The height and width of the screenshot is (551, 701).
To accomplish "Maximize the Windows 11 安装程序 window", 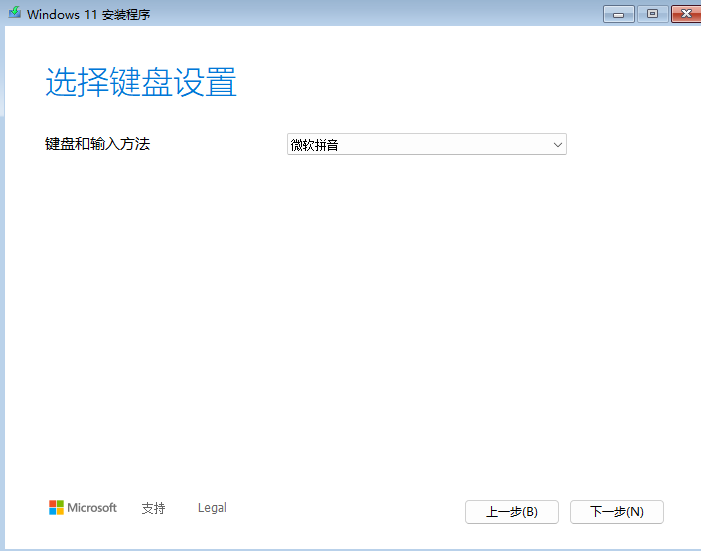I will point(652,14).
